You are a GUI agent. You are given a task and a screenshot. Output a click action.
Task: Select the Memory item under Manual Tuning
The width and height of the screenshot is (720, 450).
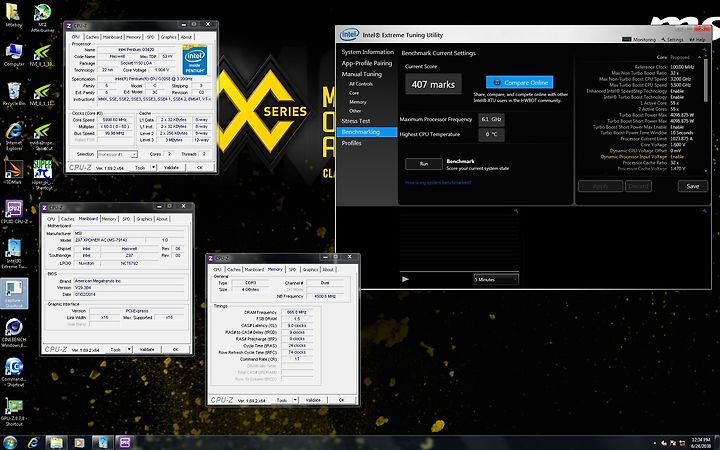pyautogui.click(x=357, y=102)
